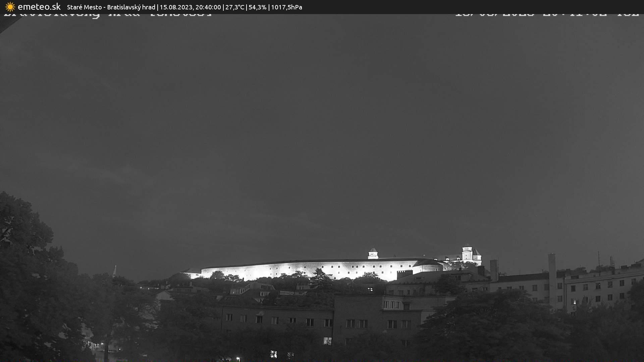Click the Bratislavský hrad watermark text

tap(107, 14)
